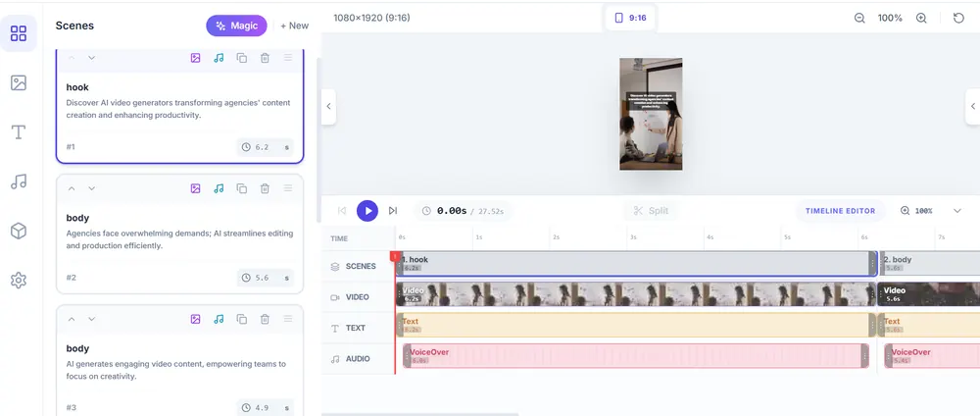The image size is (980, 416).
Task: Move body scene #3 down
Action: click(x=91, y=319)
